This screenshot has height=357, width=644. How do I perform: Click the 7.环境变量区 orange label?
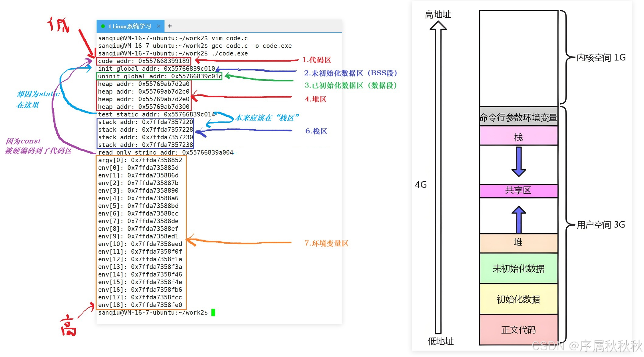(326, 243)
